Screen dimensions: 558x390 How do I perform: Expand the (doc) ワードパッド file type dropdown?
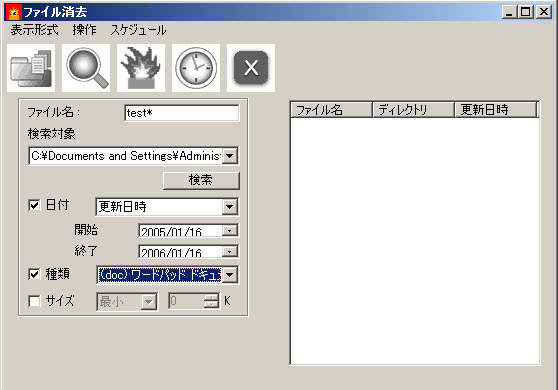[230, 275]
